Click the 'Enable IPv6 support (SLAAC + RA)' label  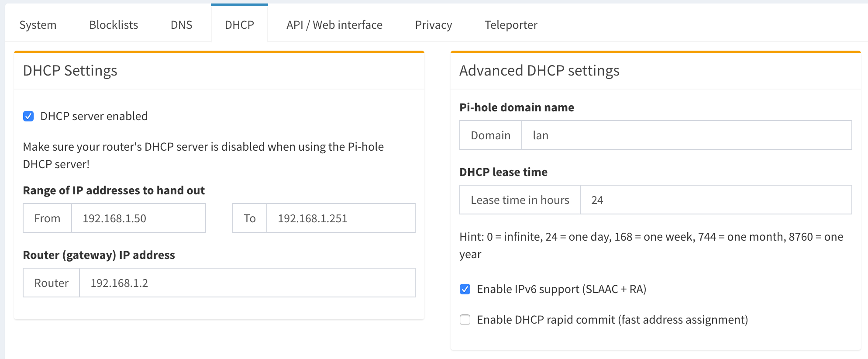561,289
